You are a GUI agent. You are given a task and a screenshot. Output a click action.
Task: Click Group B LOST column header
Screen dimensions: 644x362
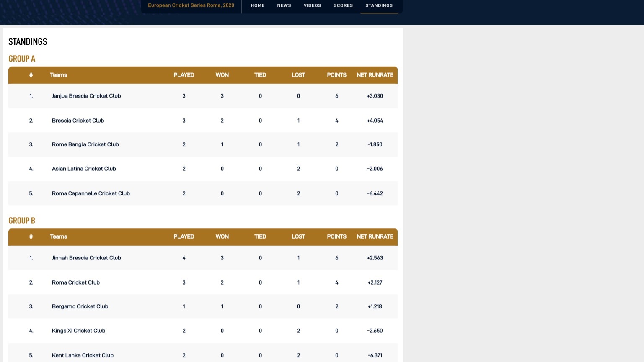pos(298,236)
